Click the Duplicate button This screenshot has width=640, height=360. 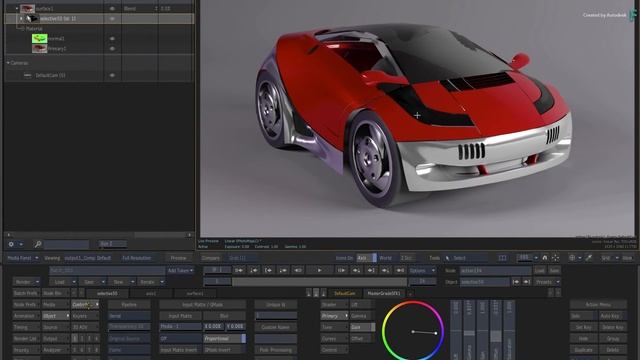tap(583, 350)
